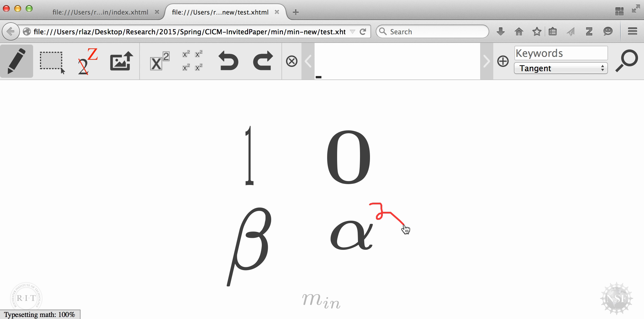Click into the Keywords text field
Viewport: 644px width, 319px height.
coord(561,53)
